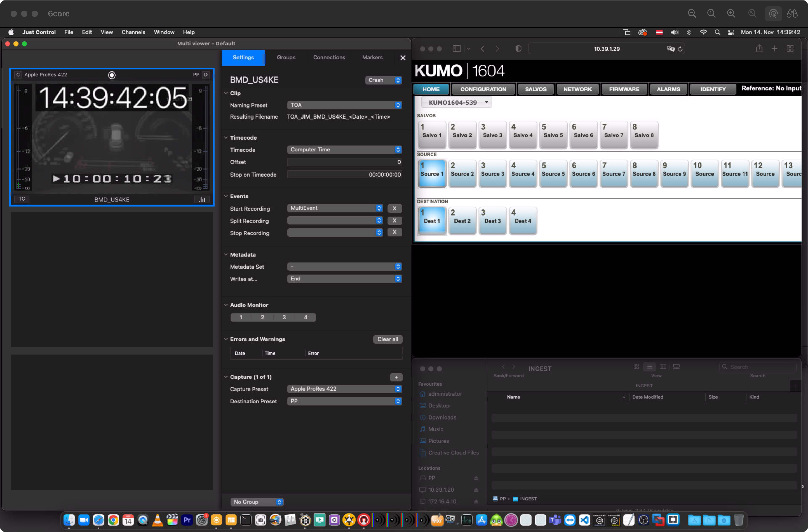Switch Finder INGEST window to list view
The height and width of the screenshot is (532, 808).
[649, 366]
